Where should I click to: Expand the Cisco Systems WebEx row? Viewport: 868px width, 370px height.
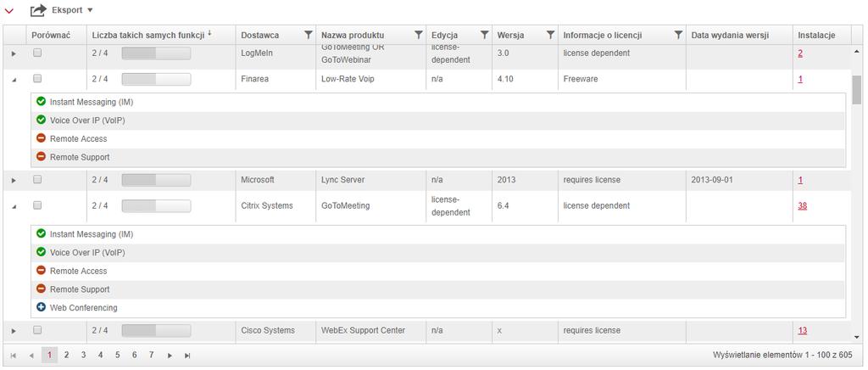(13, 331)
